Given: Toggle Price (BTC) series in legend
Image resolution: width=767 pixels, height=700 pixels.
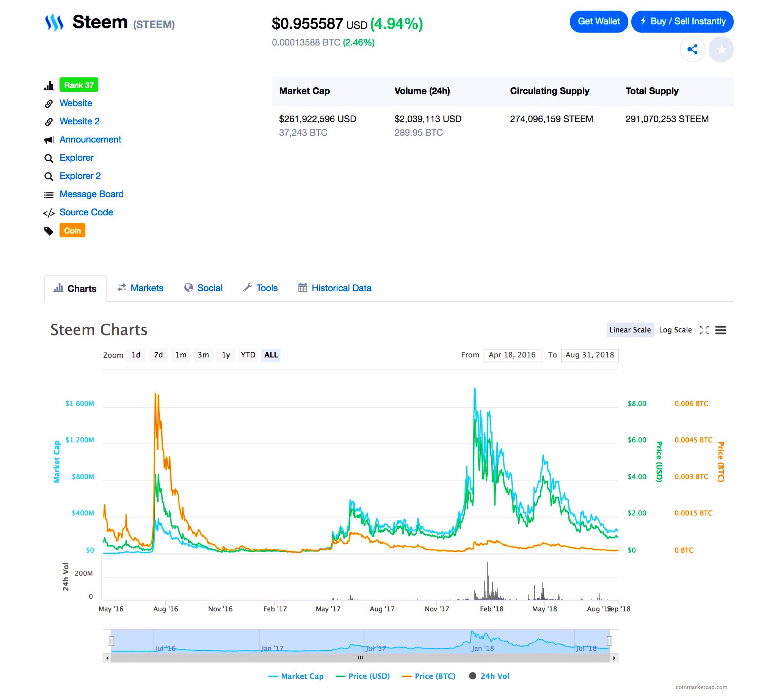Looking at the screenshot, I should pos(435,676).
